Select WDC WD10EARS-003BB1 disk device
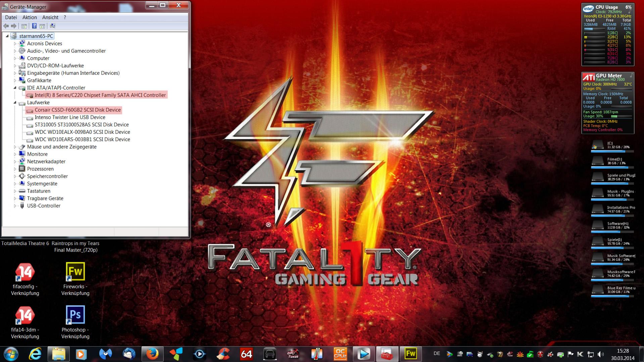Screen dimensions: 644x362 coord(82,140)
